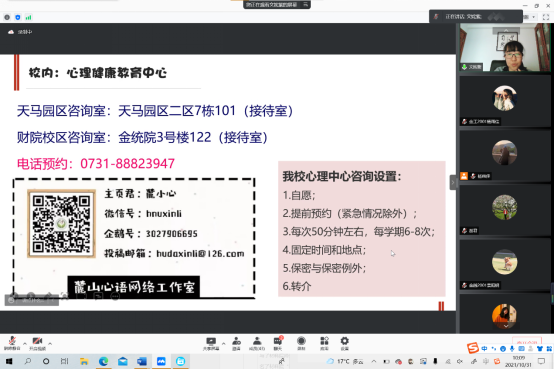The image size is (554, 370).
Task: Select the speaker's video thumbnail
Action: pos(505,48)
